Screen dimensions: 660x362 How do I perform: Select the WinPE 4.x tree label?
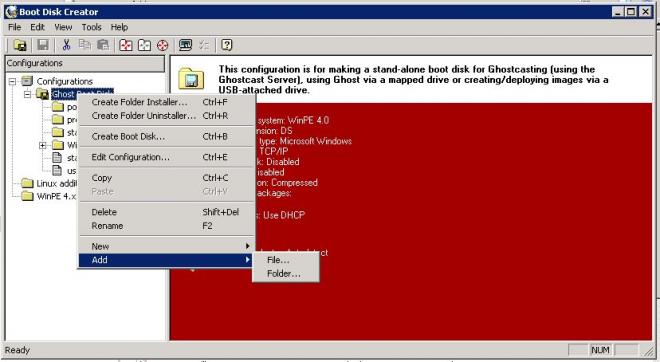pyautogui.click(x=56, y=197)
